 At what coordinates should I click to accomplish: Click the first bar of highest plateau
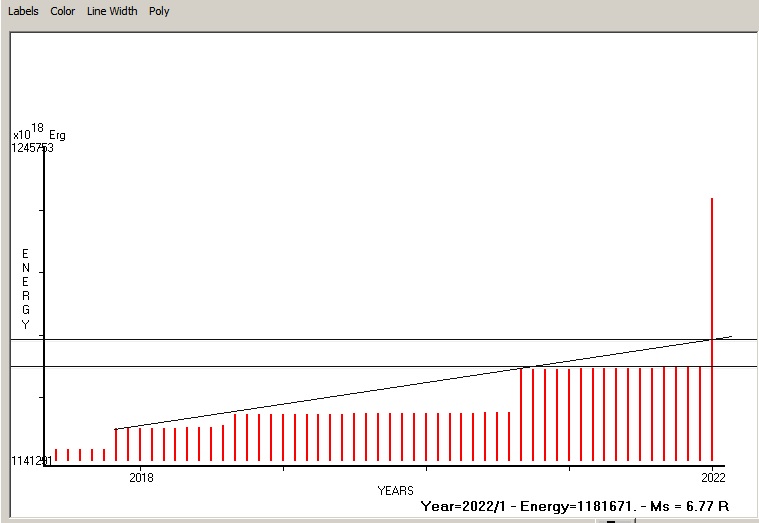tap(521, 415)
